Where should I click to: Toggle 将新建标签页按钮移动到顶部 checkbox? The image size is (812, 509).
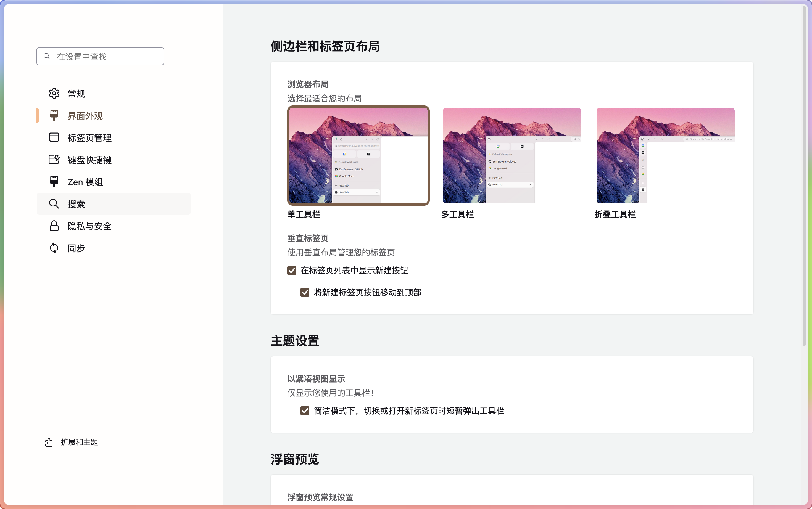click(x=305, y=293)
